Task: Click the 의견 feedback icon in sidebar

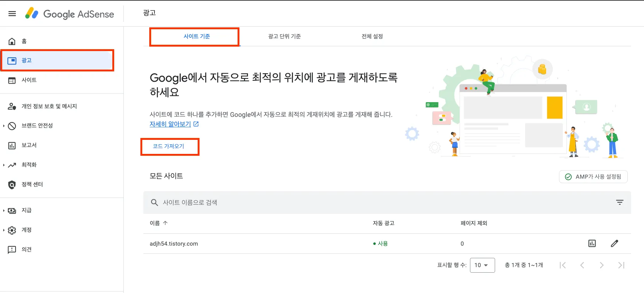Action: click(12, 250)
